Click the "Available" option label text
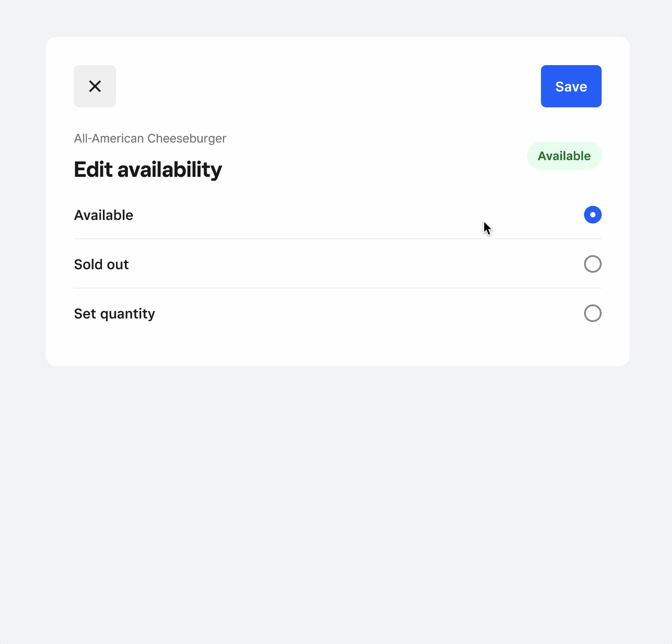This screenshot has height=644, width=672. point(104,215)
